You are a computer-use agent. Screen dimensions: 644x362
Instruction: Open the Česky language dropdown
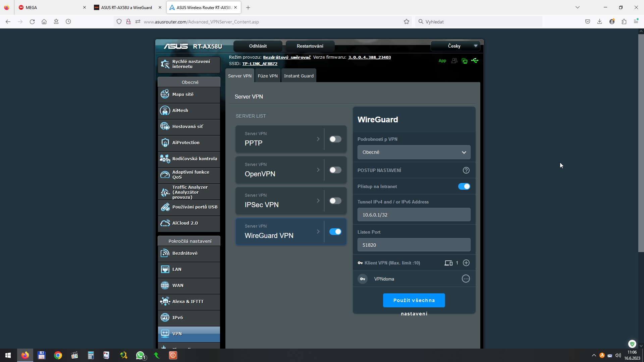click(455, 46)
